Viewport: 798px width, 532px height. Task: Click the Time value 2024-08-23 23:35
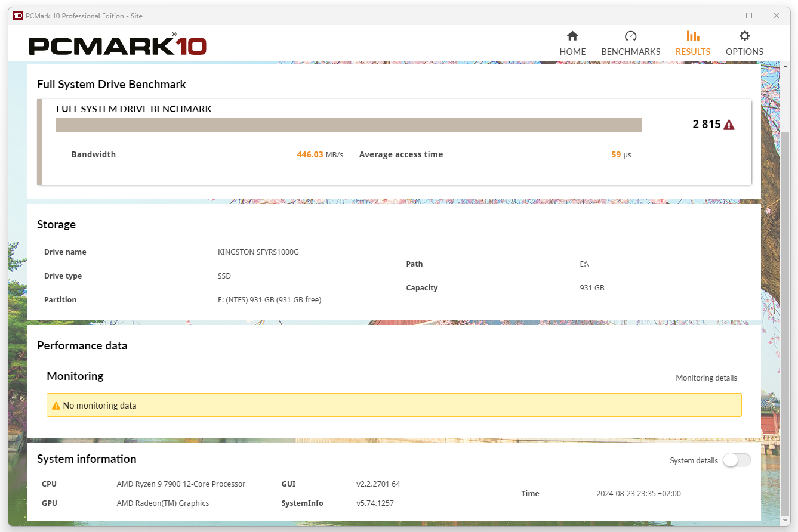click(x=639, y=494)
